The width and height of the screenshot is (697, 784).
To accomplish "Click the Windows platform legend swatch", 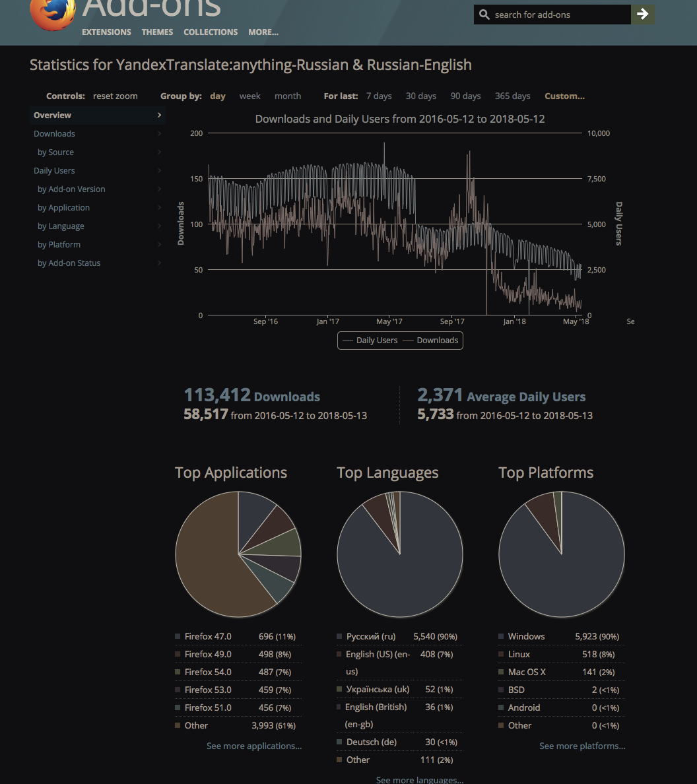I will click(501, 636).
